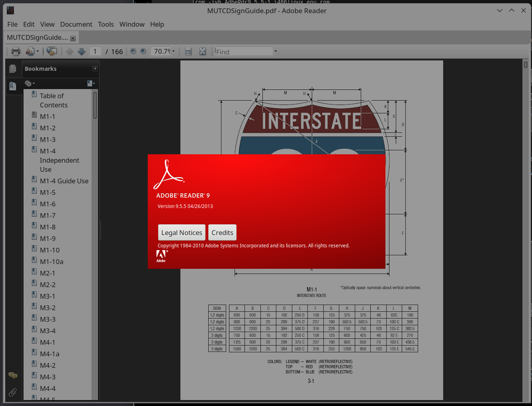The width and height of the screenshot is (532, 406).
Task: Open the Help menu
Action: coord(157,24)
